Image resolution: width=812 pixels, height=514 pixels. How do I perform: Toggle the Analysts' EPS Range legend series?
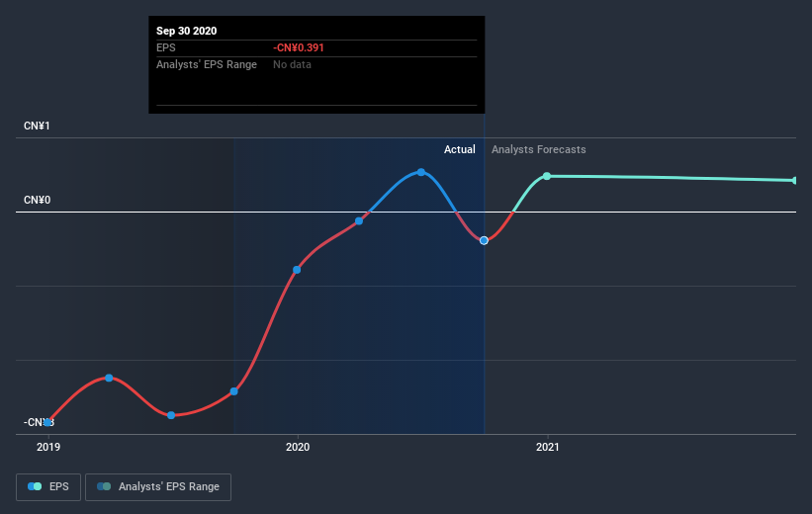click(x=158, y=487)
